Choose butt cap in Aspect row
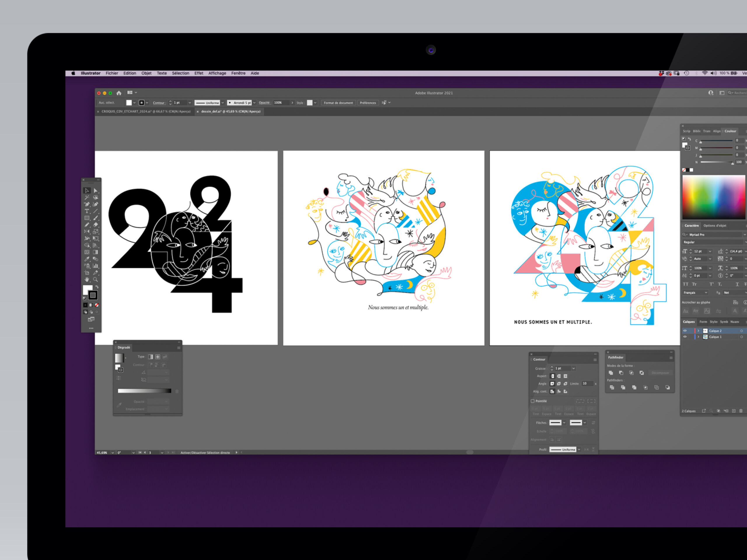Viewport: 747px width, 560px height. tap(552, 376)
